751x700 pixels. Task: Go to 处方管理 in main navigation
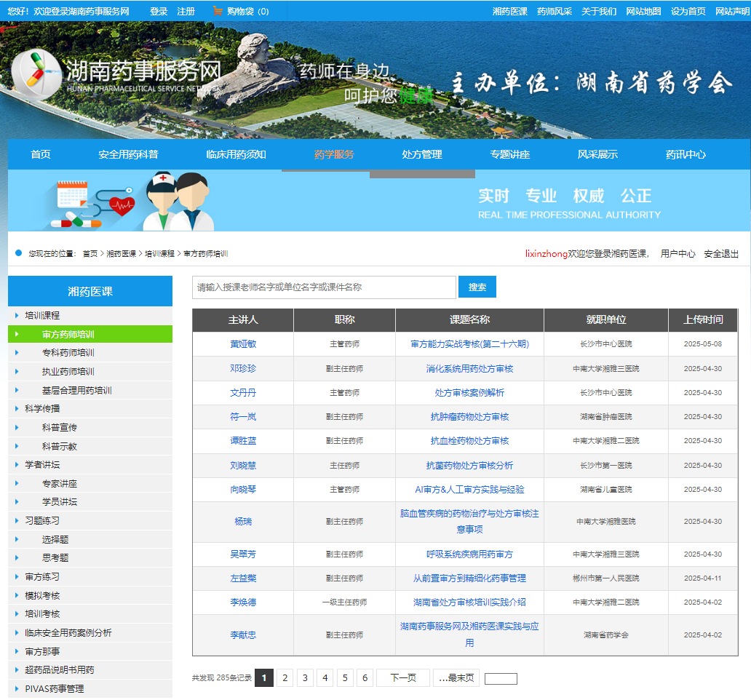(422, 154)
